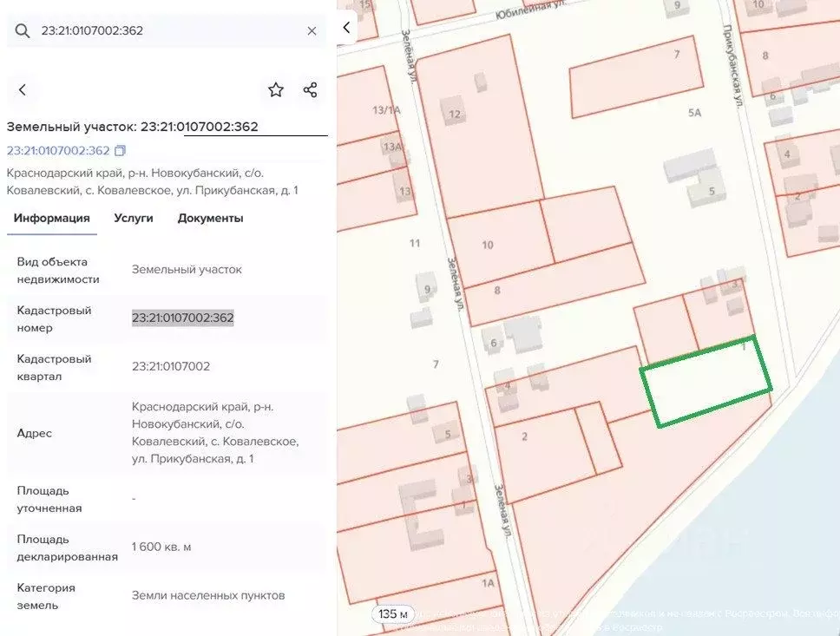Select the highlighted cadastral number value
Screen dimensions: 840x636
pos(183,318)
